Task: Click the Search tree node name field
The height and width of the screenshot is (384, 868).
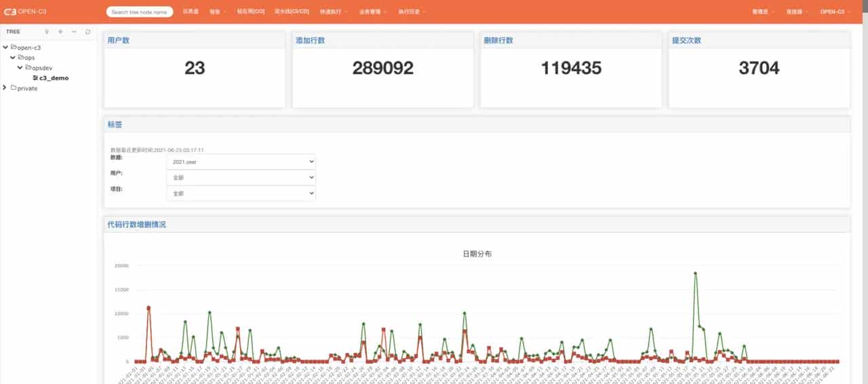Action: [x=140, y=12]
